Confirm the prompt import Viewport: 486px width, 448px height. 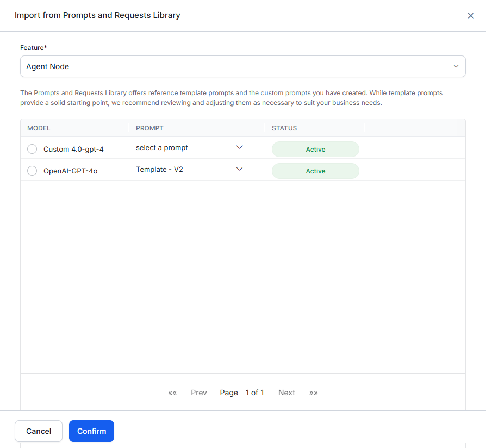(91, 431)
